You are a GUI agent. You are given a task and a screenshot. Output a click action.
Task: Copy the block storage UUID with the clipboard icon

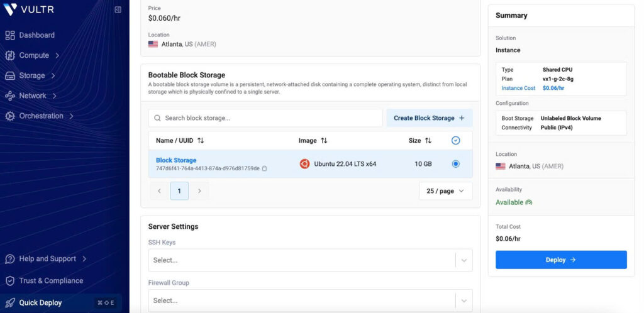click(x=265, y=168)
